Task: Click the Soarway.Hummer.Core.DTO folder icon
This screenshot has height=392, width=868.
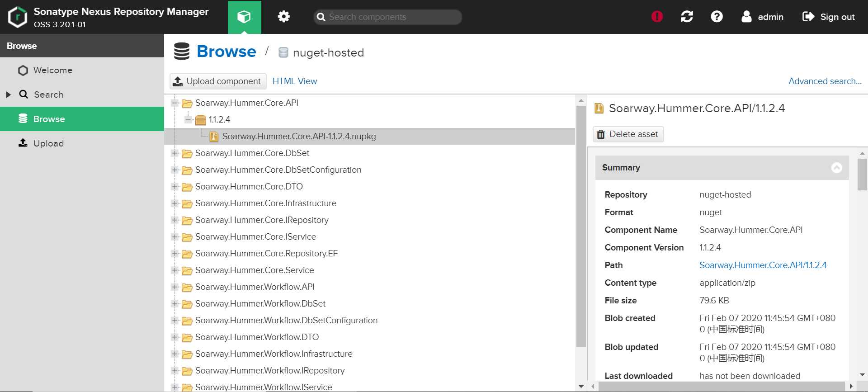Action: click(187, 187)
